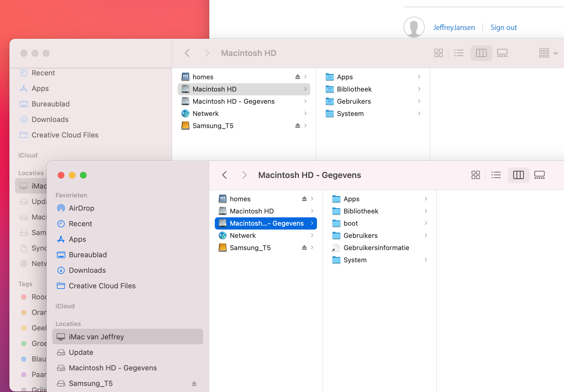The image size is (564, 392).
Task: Eject Samsung_T5 from front window sidebar
Action: 194,383
